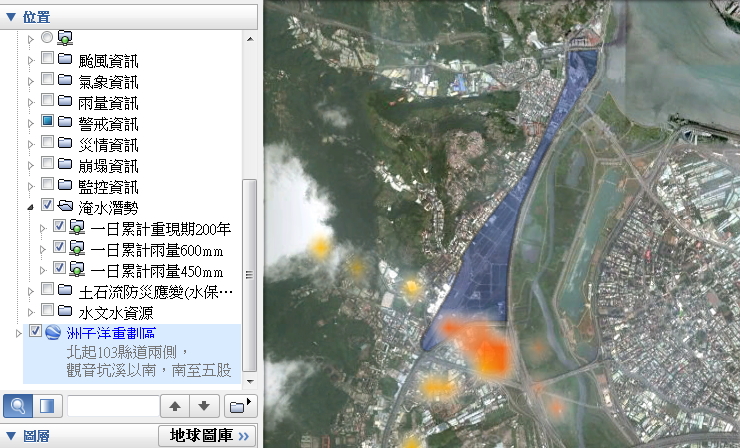Click the move up arrow button
Screen dimensions: 740x448
click(x=175, y=406)
